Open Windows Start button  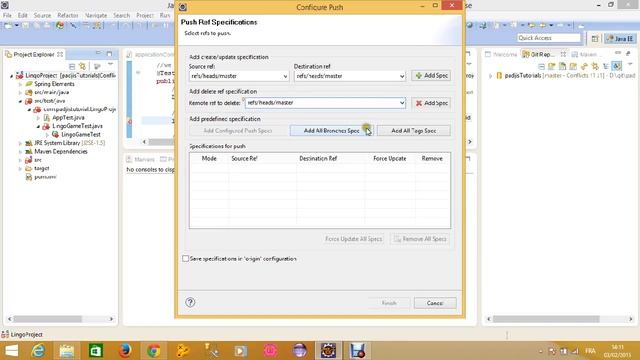11,351
